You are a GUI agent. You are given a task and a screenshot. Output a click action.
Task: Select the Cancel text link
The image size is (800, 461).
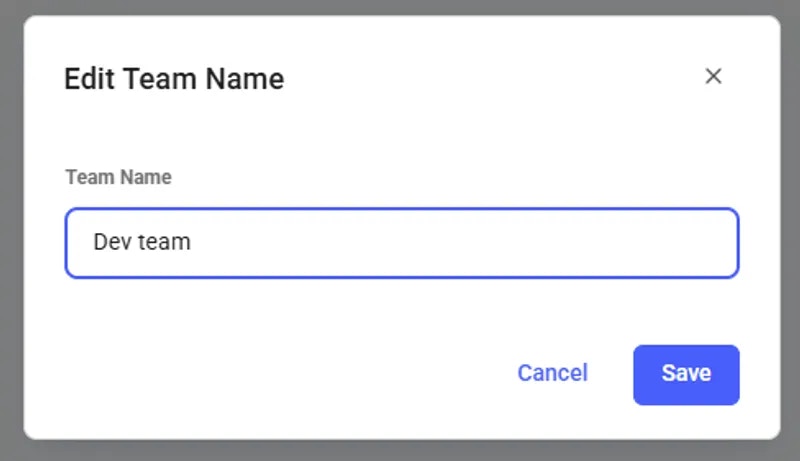point(553,373)
